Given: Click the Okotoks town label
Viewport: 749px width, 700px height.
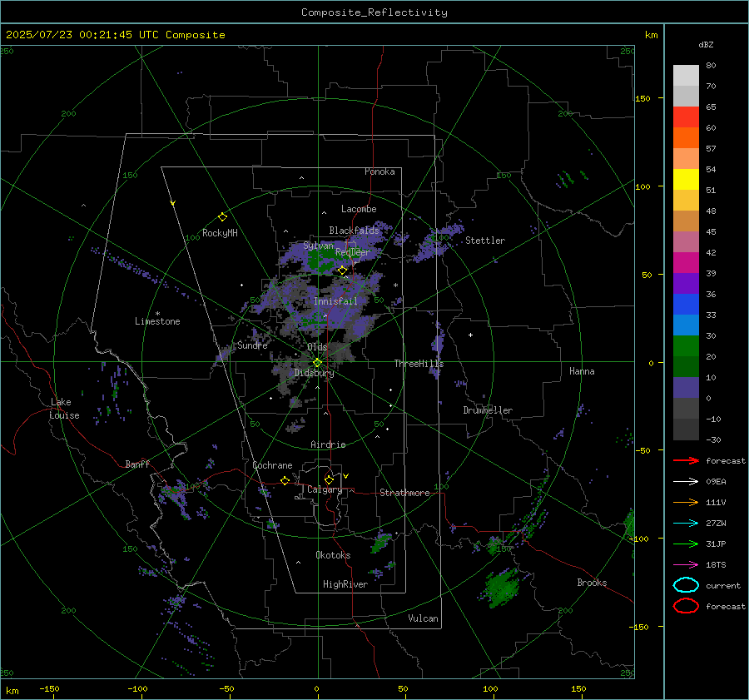Looking at the screenshot, I should tap(333, 555).
